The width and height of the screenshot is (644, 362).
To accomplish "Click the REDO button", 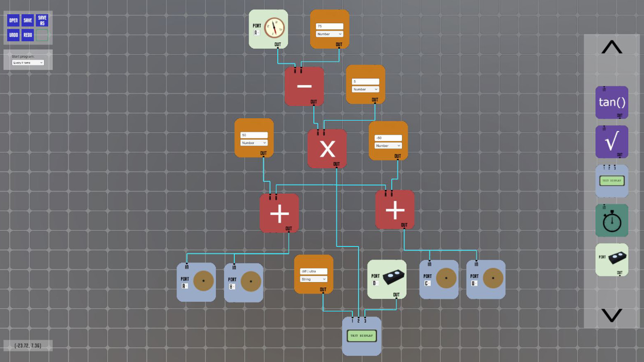I will [x=28, y=35].
